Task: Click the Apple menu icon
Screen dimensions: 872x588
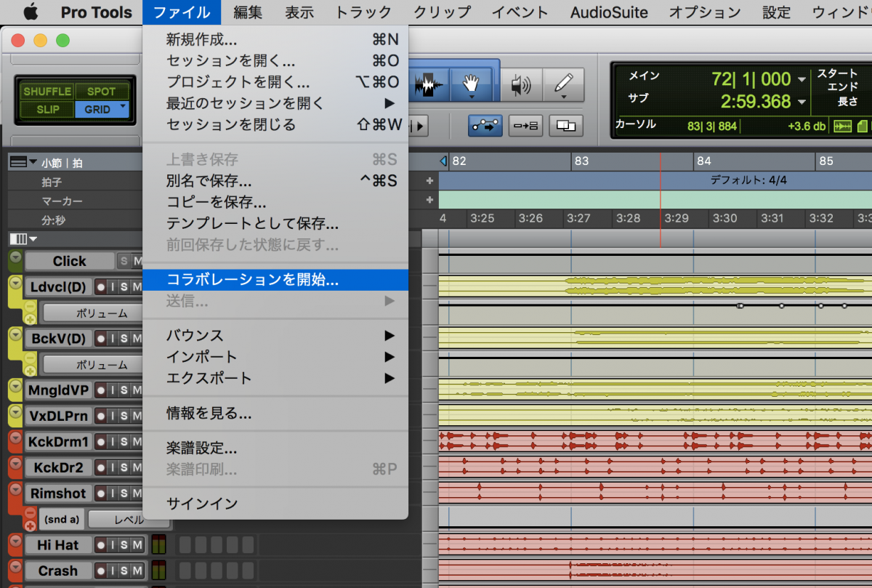Action: click(30, 12)
